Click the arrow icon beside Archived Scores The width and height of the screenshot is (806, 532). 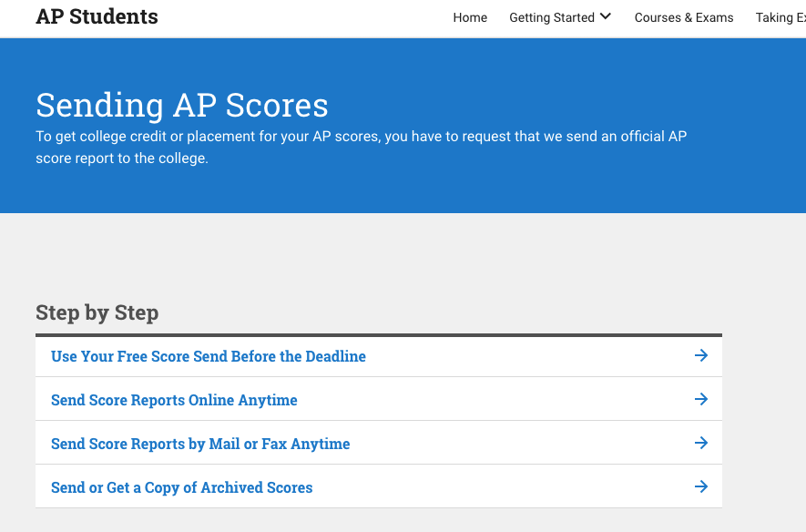coord(701,486)
